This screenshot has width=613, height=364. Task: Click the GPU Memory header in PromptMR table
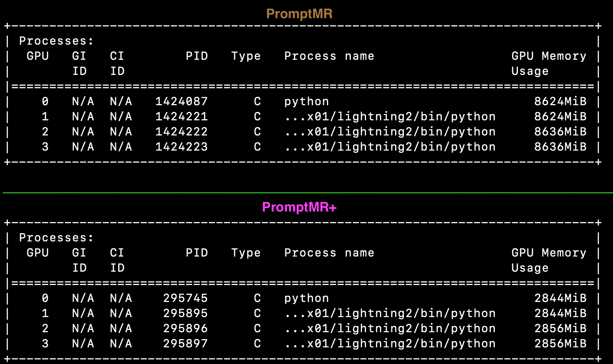(x=549, y=56)
